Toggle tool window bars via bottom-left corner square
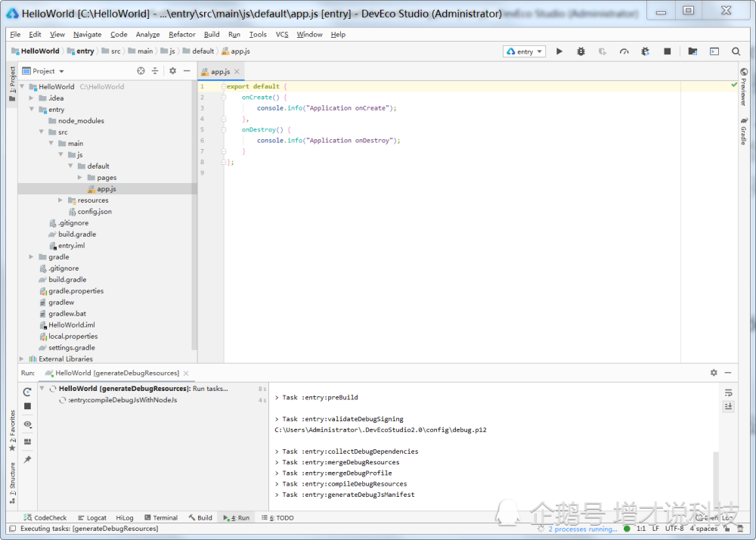The height and width of the screenshot is (540, 756). pyautogui.click(x=11, y=529)
